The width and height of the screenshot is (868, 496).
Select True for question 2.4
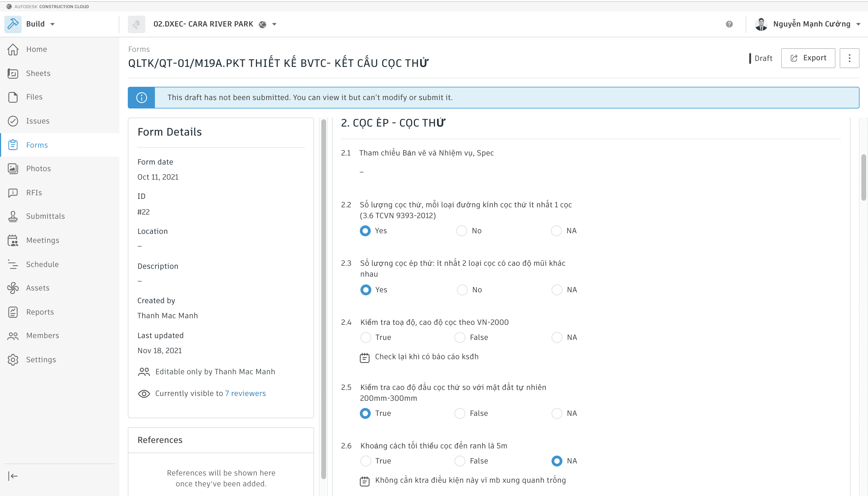coord(366,337)
